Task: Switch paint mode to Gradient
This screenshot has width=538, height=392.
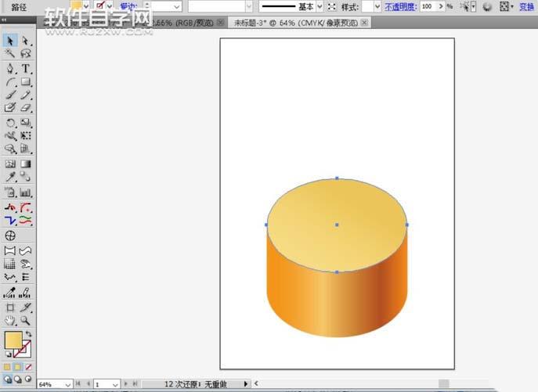Action: tap(18, 366)
